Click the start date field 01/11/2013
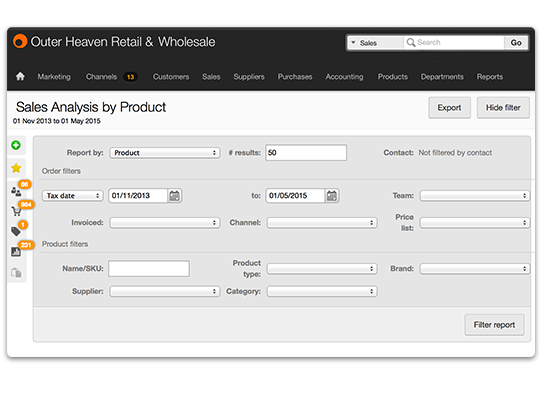This screenshot has height=393, width=543. point(138,196)
